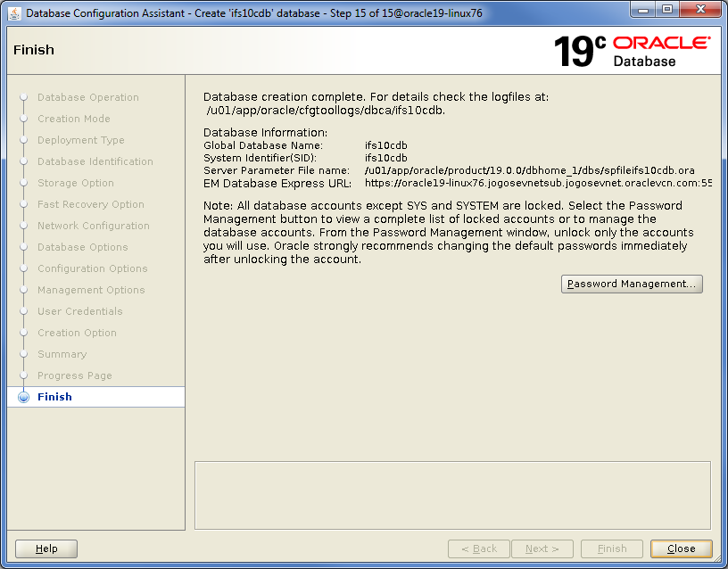The width and height of the screenshot is (728, 569).
Task: Select the User Credentials step
Action: tap(79, 311)
